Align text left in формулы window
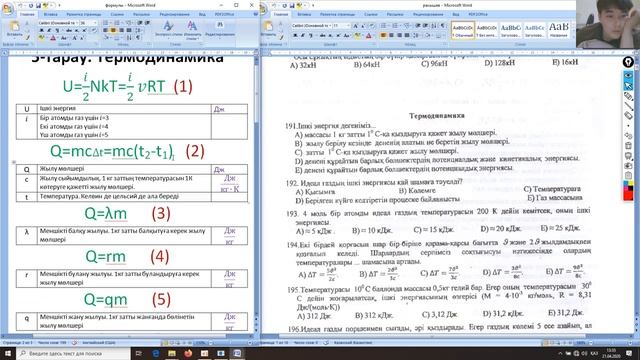This screenshot has width=640, height=360. point(106,31)
